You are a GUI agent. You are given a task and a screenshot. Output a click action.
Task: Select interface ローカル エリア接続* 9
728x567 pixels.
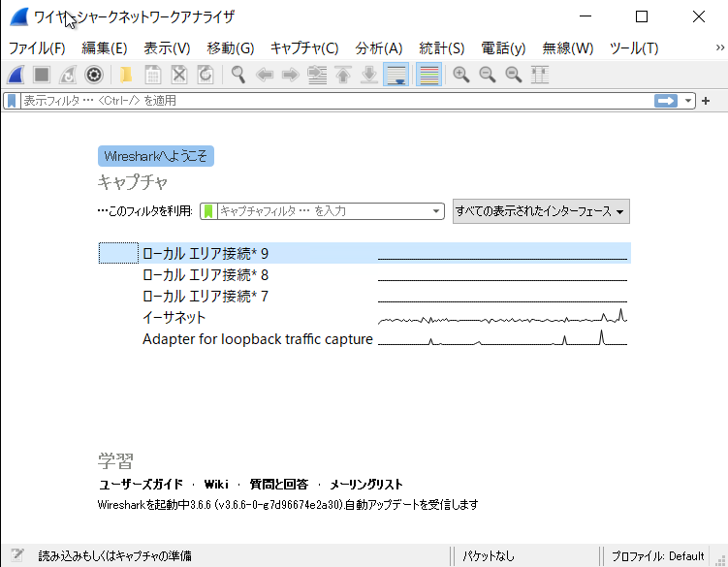tap(364, 253)
